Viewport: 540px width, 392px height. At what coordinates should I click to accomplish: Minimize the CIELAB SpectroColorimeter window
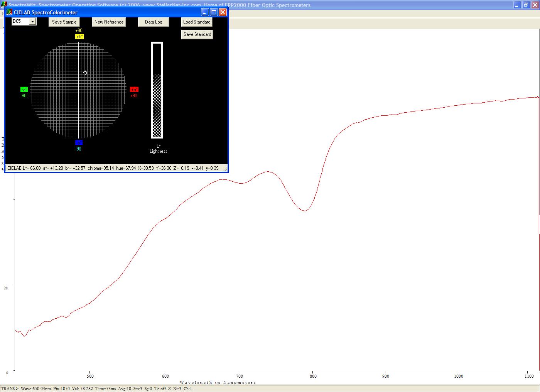tap(205, 12)
